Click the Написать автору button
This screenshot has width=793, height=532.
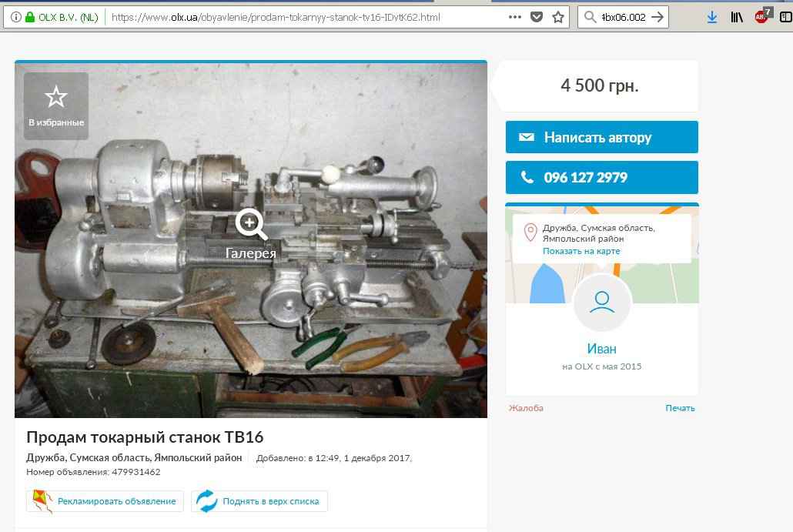(602, 137)
